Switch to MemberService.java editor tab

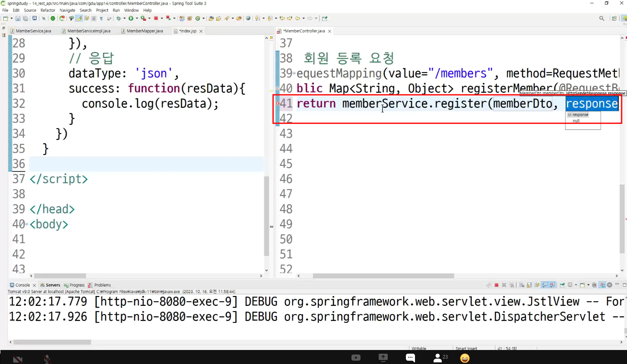[x=31, y=31]
